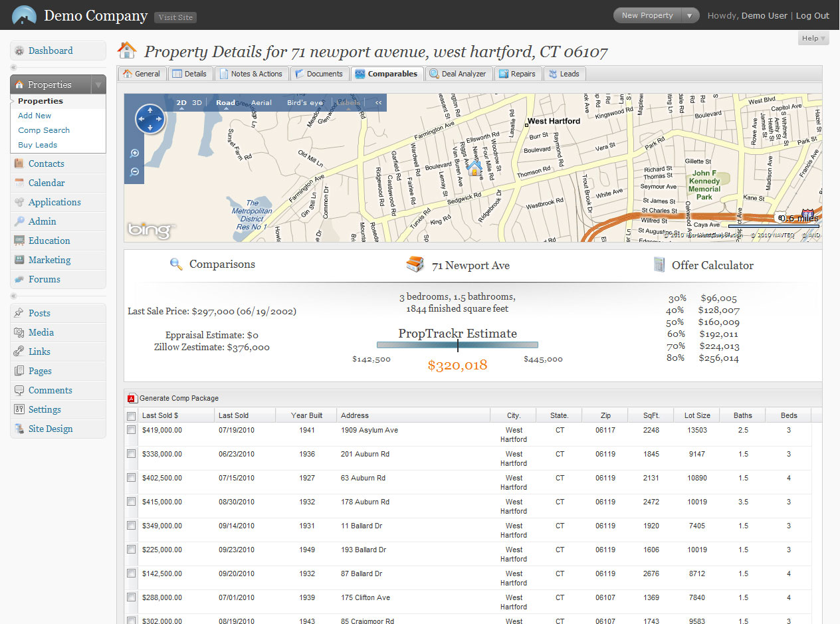Click the Calendar icon in the sidebar
Screen dimensions: 840x624
19,183
